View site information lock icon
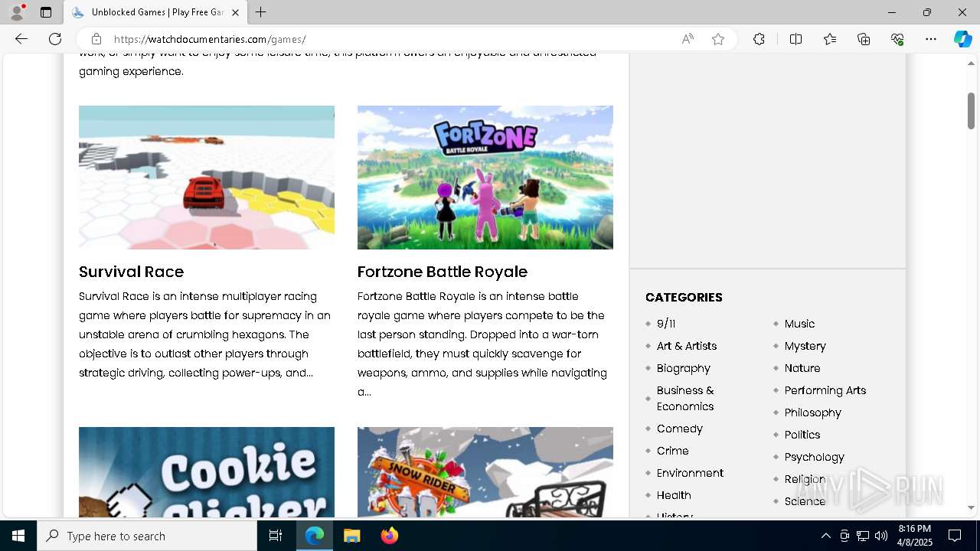 coord(96,39)
